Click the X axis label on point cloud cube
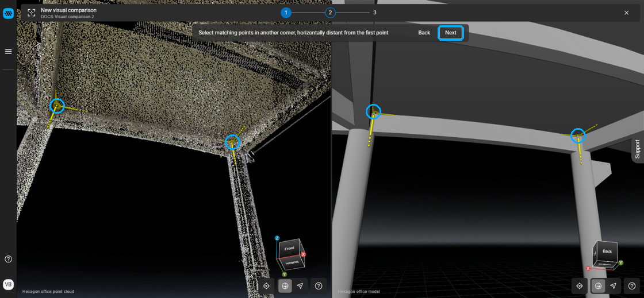Screen dimensions: 644x298 coord(303,254)
